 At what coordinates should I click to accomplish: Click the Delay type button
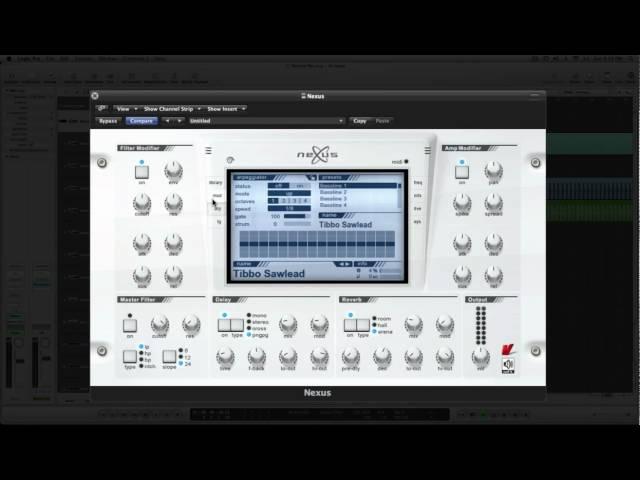[x=237, y=325]
